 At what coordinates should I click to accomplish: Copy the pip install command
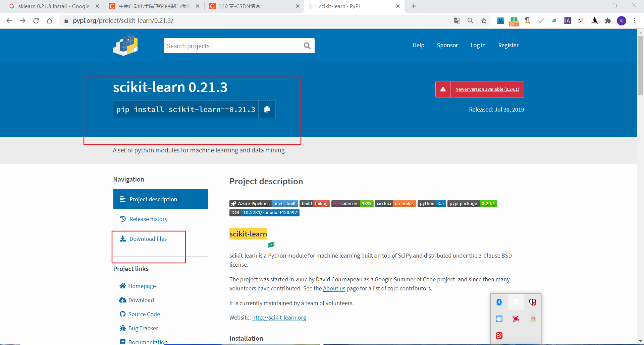tap(267, 110)
